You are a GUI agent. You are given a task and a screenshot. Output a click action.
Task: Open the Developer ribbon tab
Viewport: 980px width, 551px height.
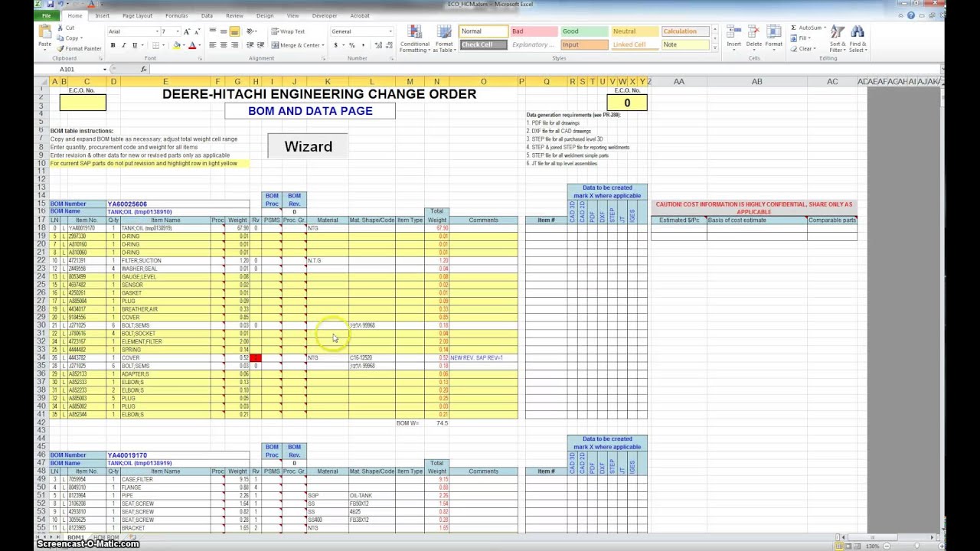325,15
